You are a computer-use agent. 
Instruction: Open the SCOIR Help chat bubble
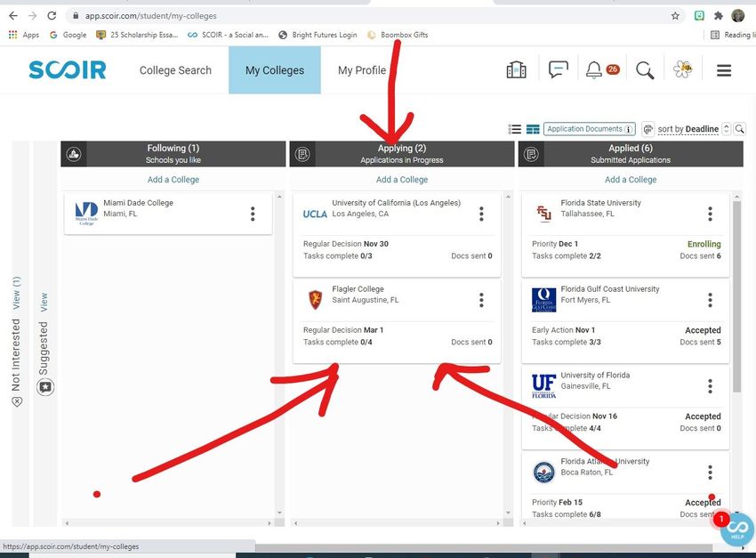tap(737, 528)
